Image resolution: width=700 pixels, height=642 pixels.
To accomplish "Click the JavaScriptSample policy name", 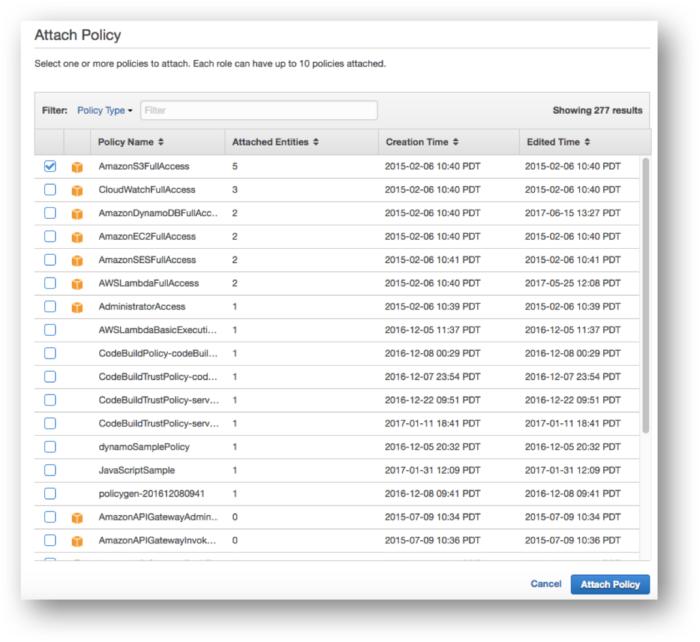I will 137,470.
